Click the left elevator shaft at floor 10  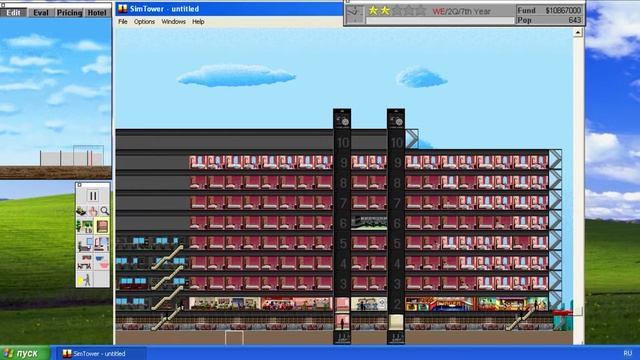[342, 142]
